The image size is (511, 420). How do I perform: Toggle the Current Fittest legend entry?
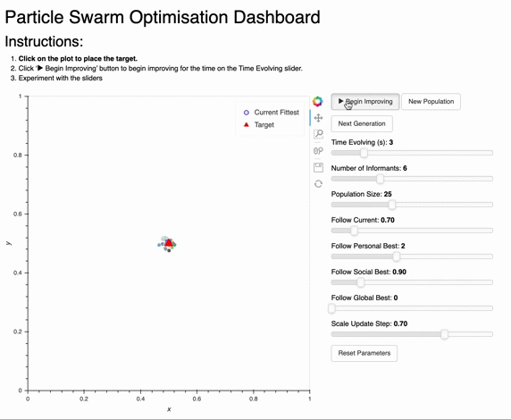tap(271, 113)
